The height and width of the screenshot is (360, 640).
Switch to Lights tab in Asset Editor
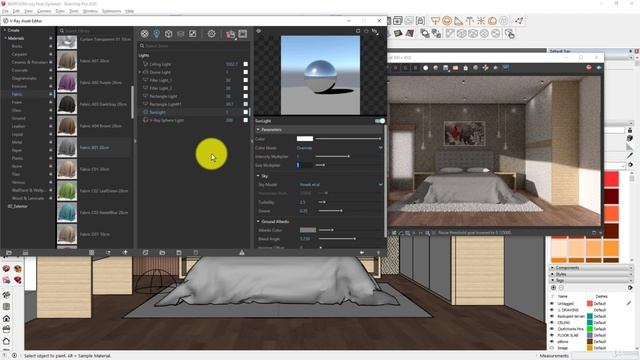pos(156,34)
